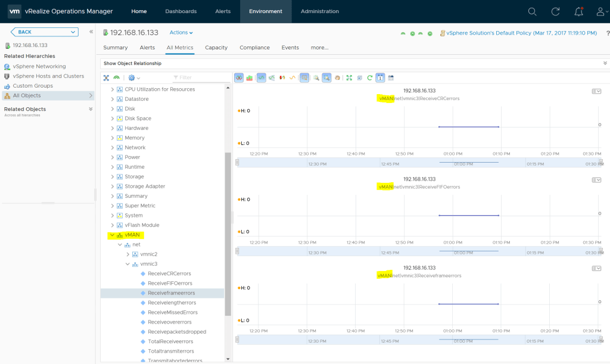The image size is (610, 364).
Task: Click the time range slider under ReceiveFIFOerrors chart
Action: pyautogui.click(x=419, y=251)
